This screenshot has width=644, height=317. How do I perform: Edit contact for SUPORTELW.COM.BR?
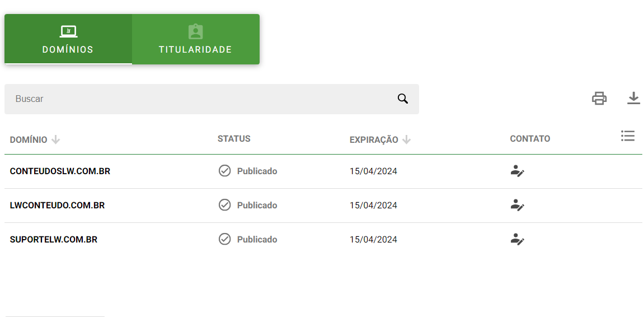tap(517, 239)
